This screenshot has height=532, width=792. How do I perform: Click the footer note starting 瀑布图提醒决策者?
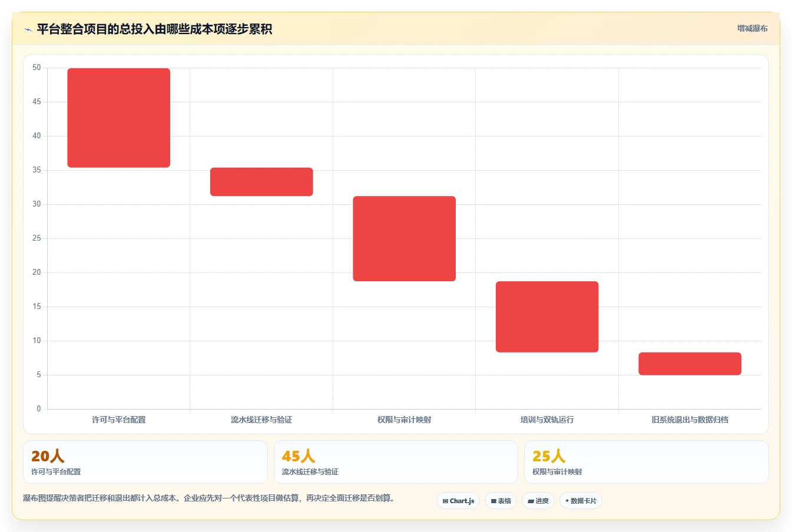pos(208,498)
